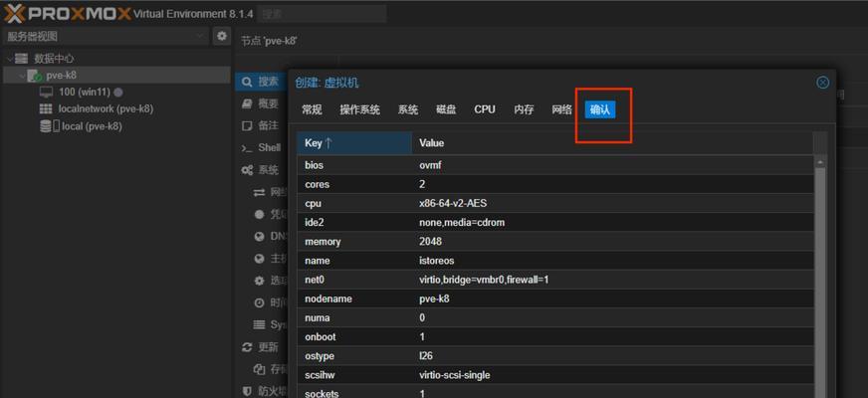Click the Shell terminal icon
This screenshot has height=398, width=868.
pos(247,148)
